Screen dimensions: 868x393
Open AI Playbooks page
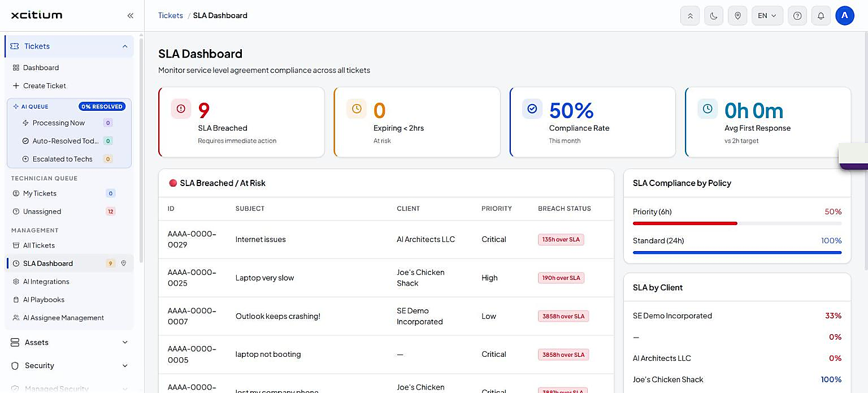[x=69, y=300]
